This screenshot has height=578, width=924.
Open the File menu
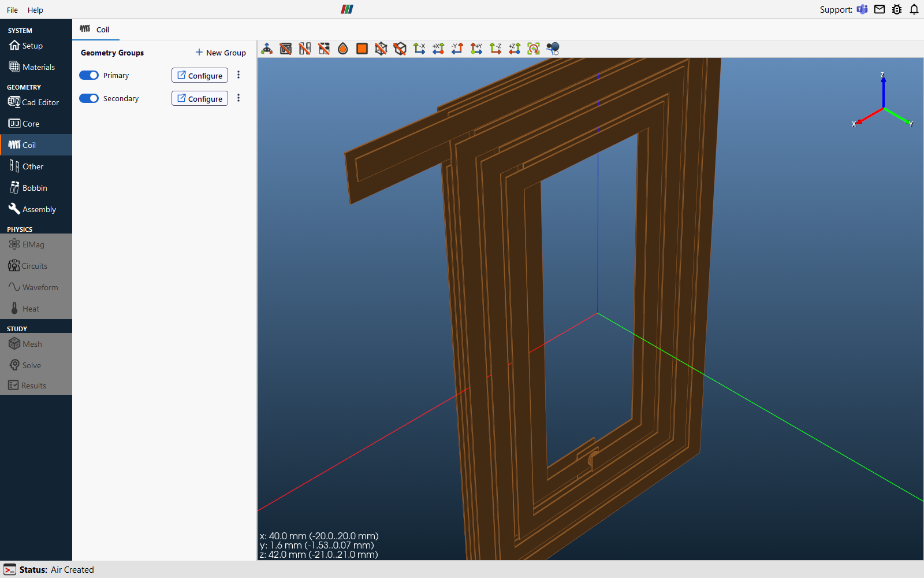coord(12,10)
